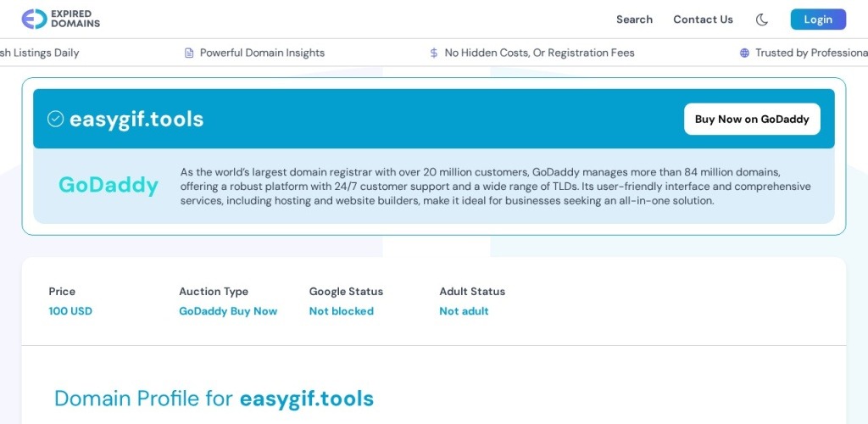The width and height of the screenshot is (868, 424).
Task: Click the checkmark circle icon next to easygif.tools
Action: 55,119
